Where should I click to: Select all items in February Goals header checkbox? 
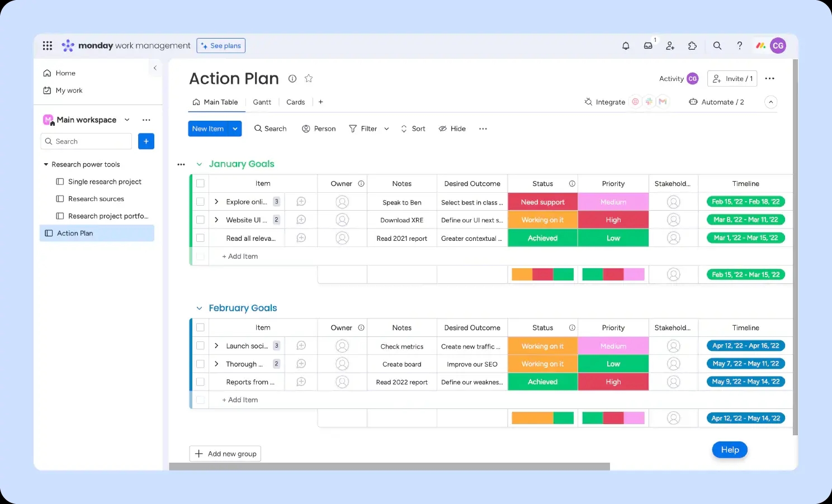[200, 327]
